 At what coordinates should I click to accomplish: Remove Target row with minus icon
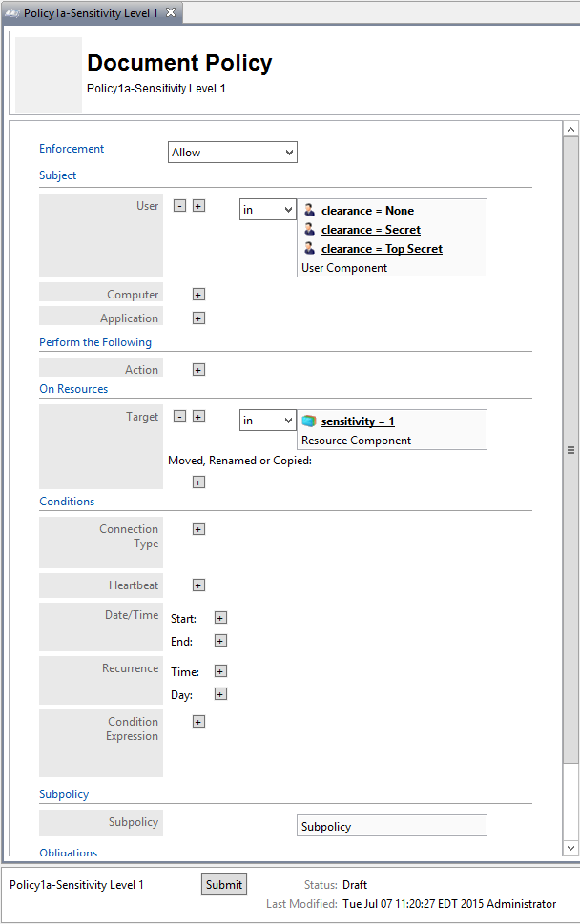click(179, 417)
